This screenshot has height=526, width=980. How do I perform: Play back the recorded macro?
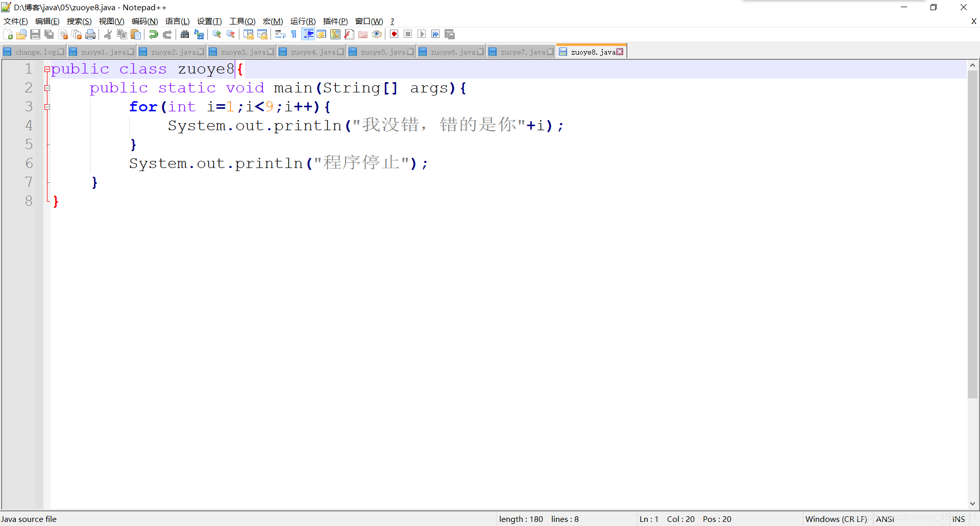pos(422,34)
